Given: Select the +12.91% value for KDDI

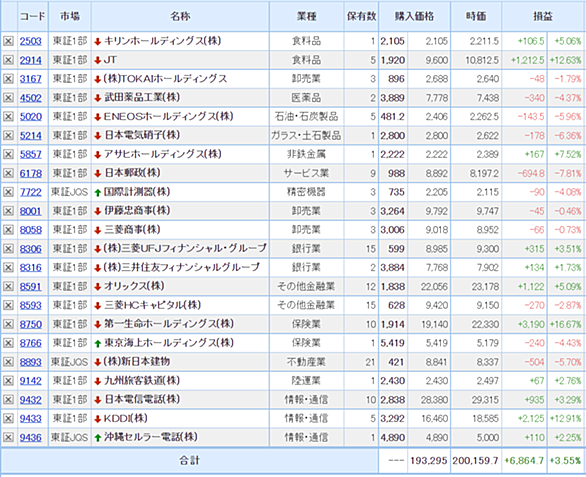Looking at the screenshot, I should (x=565, y=418).
